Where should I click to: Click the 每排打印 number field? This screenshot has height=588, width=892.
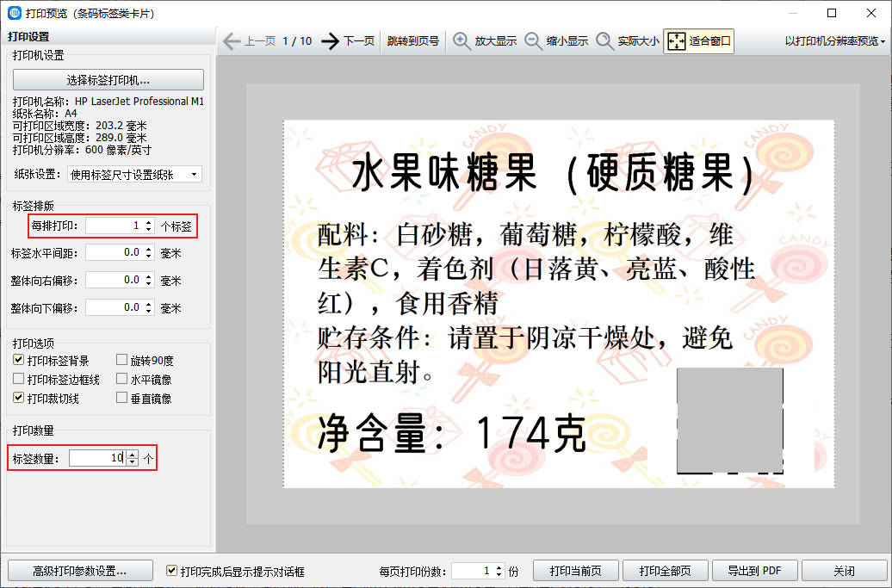(114, 226)
